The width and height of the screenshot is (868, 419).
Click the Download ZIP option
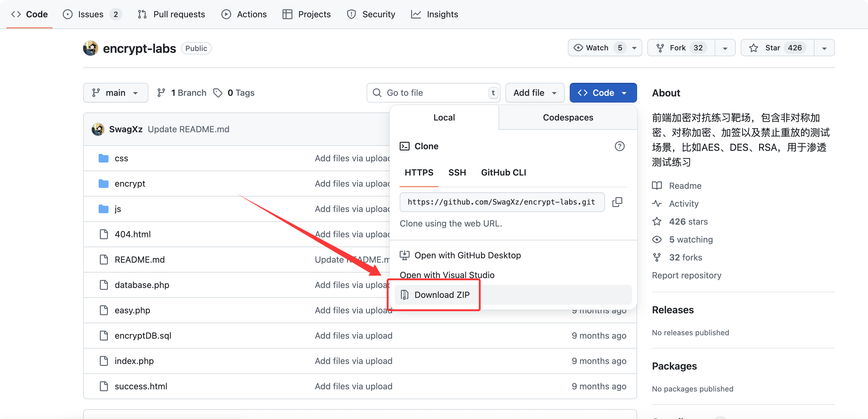click(442, 295)
